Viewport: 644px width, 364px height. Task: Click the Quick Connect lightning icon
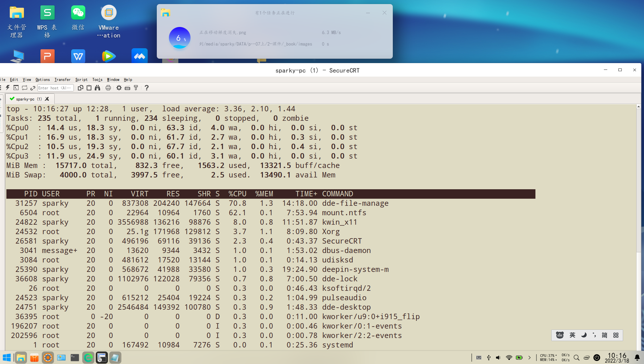point(8,88)
